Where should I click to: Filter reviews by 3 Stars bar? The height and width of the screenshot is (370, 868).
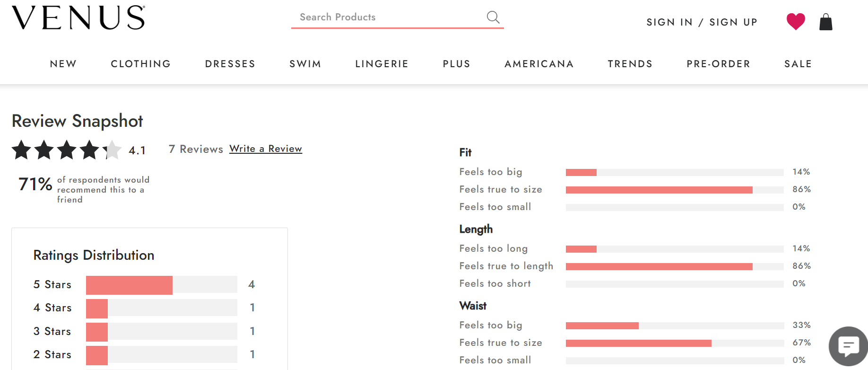[x=162, y=332]
